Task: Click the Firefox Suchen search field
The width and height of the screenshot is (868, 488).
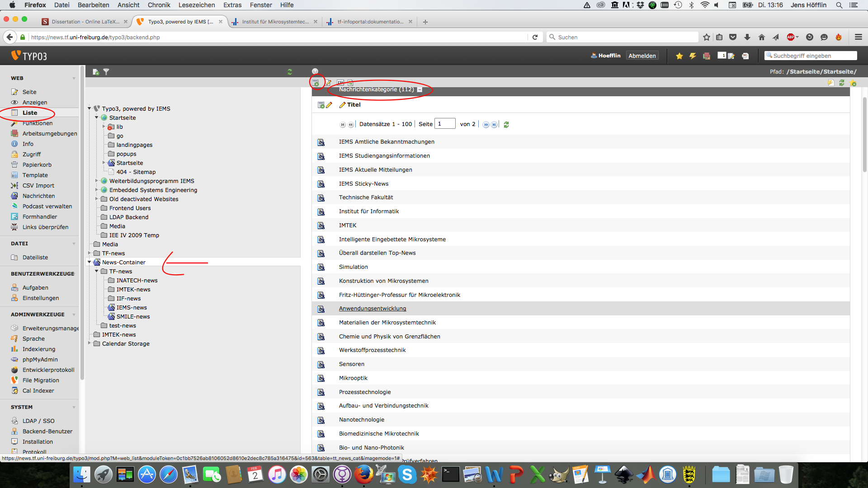Action: pyautogui.click(x=623, y=38)
